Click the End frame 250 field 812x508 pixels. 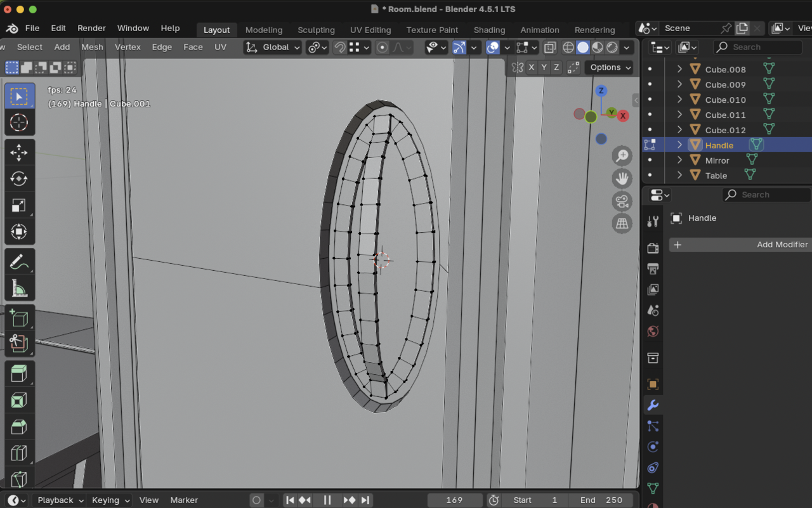(601, 500)
